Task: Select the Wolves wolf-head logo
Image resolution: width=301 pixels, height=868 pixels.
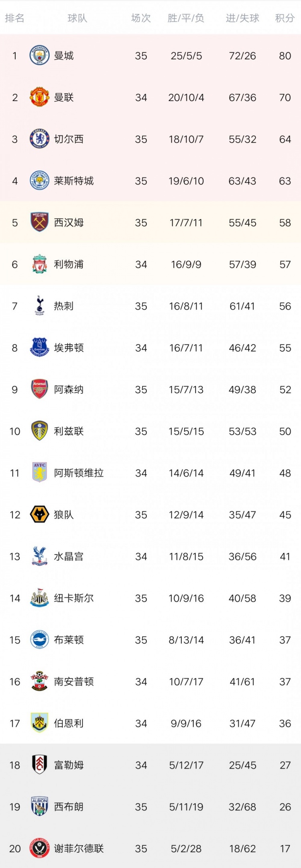Action: click(x=39, y=515)
